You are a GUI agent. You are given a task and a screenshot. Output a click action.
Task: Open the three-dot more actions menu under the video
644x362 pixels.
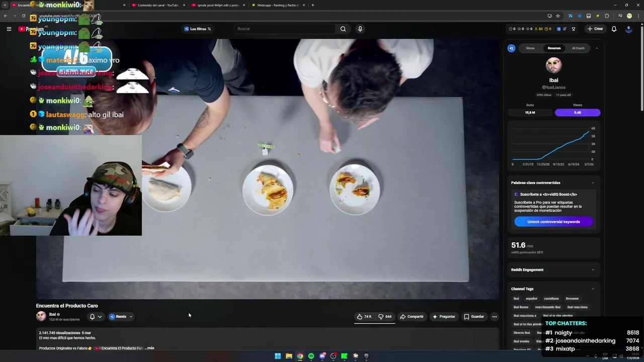pyautogui.click(x=494, y=317)
